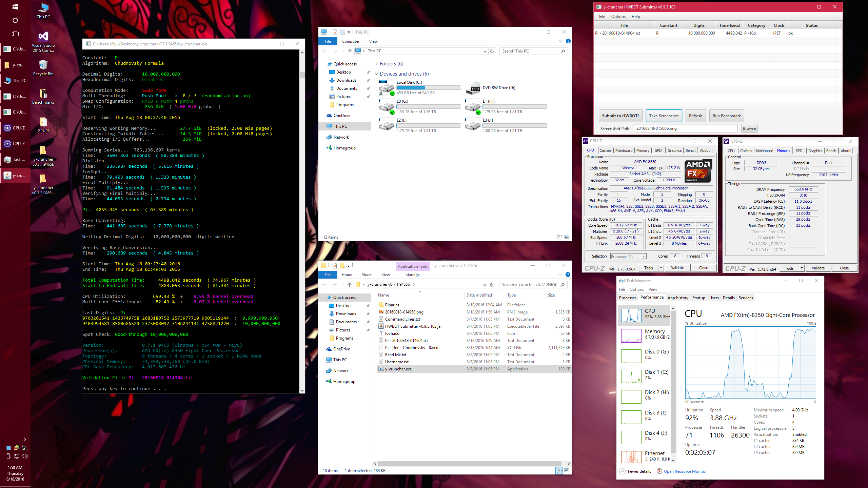Click Take Screenshot button

(x=664, y=116)
